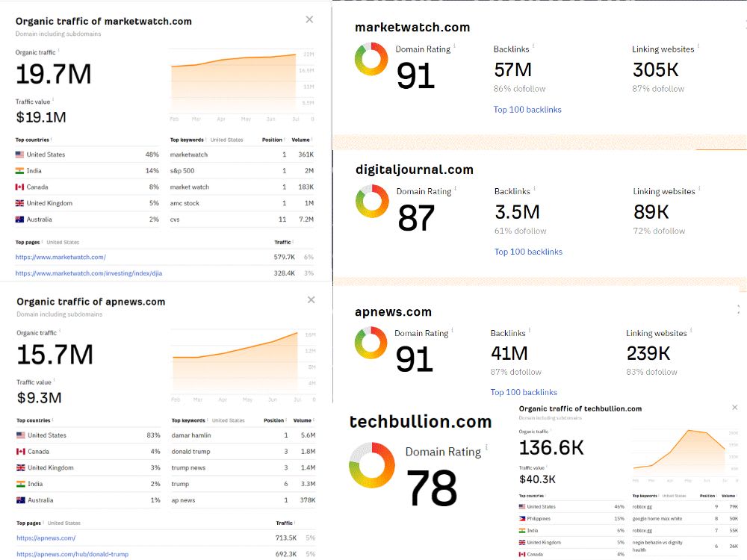The width and height of the screenshot is (747, 560).
Task: Click the 57M backlinks figure for marketwatch.com
Action: pyautogui.click(x=512, y=70)
